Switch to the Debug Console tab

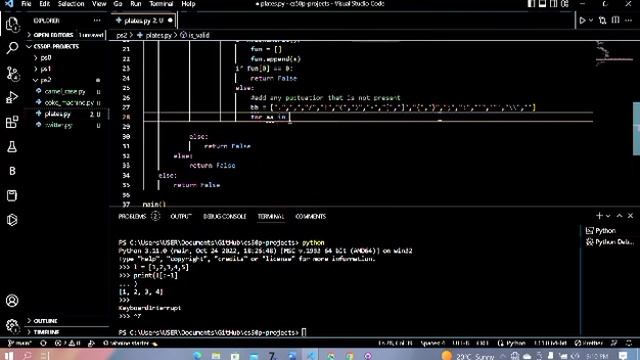(x=224, y=216)
